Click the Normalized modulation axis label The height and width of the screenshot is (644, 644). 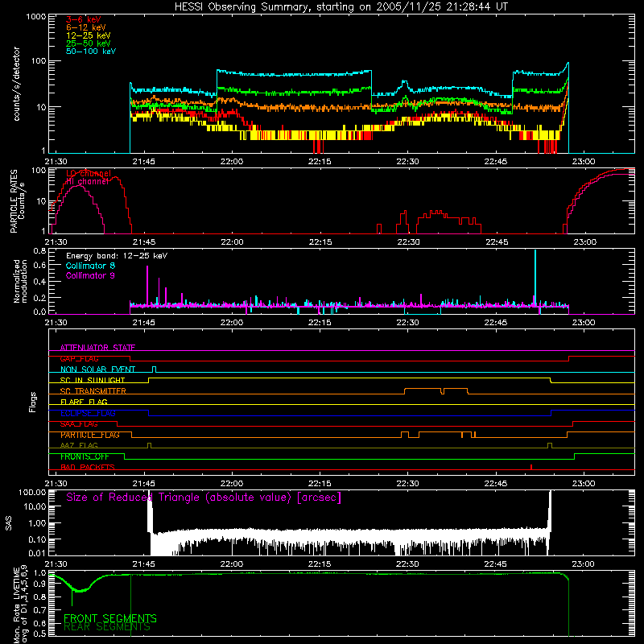(x=20, y=281)
